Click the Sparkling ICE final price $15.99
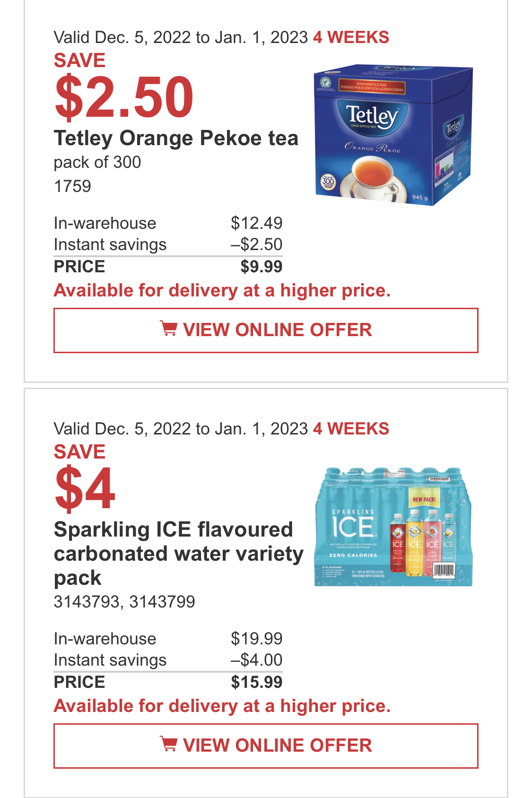Screen dimensions: 532x798 click(x=256, y=682)
